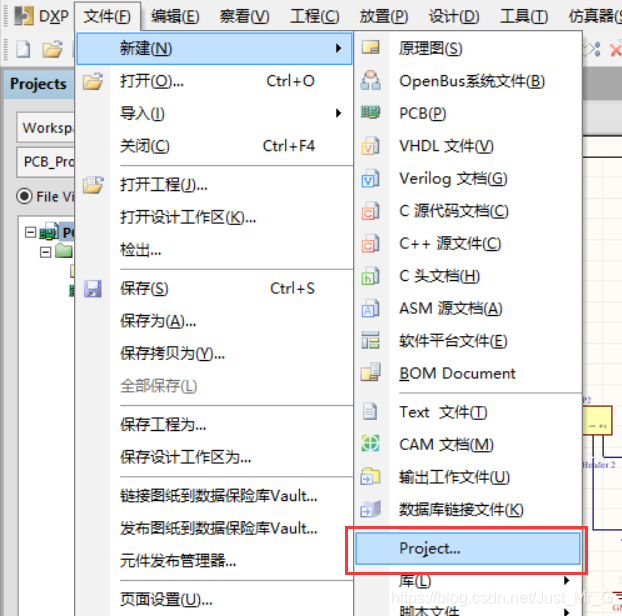Click the folder icon beside 打开工程(J)...

(93, 185)
